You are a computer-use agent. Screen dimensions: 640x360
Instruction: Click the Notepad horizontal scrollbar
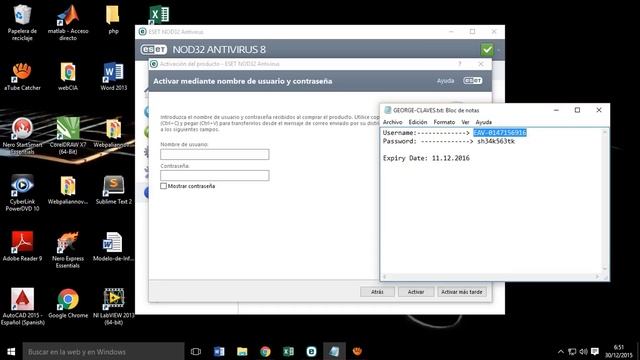point(491,277)
